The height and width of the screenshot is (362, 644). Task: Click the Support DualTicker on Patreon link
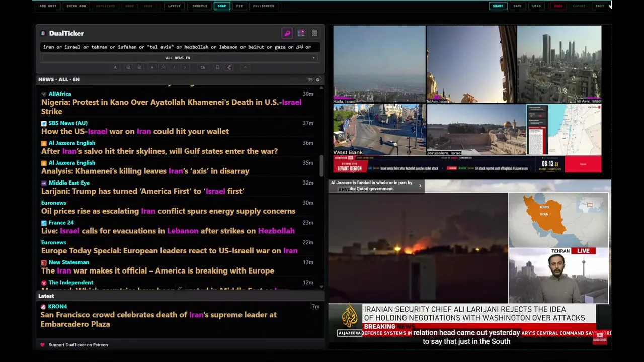coord(78,345)
